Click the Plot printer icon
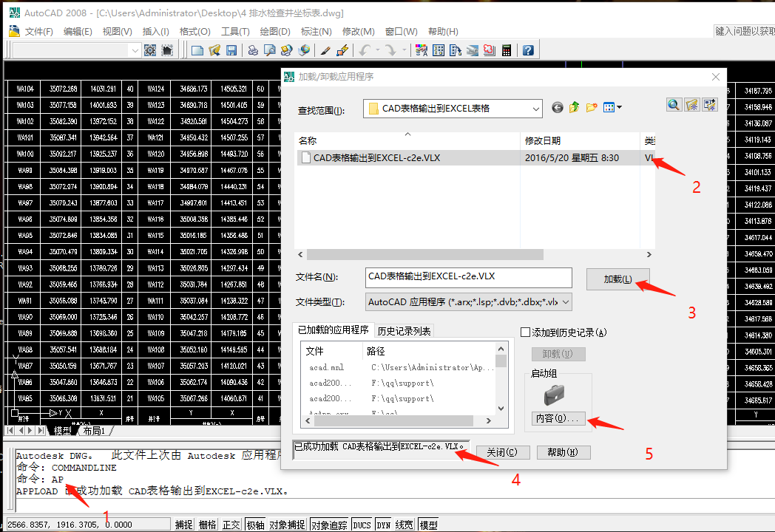Screen dimensions: 775x532 click(253, 50)
